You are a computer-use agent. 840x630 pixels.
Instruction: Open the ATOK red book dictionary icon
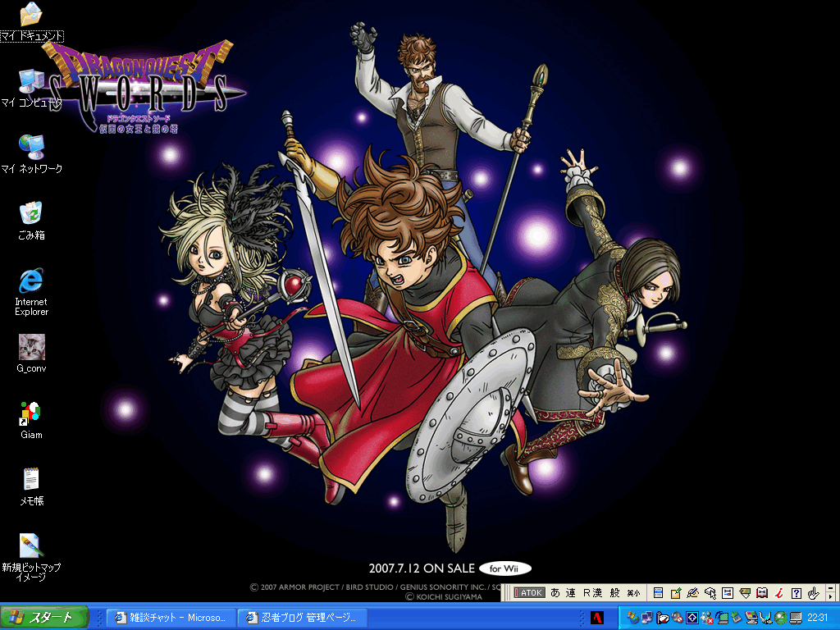click(762, 593)
